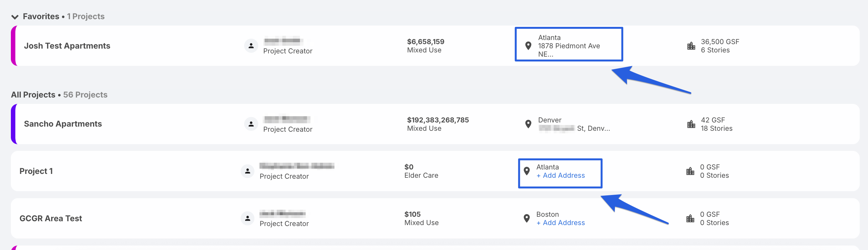Screen dimensions: 868x250
Task: Click Add Address link for Project 1
Action: (x=560, y=176)
